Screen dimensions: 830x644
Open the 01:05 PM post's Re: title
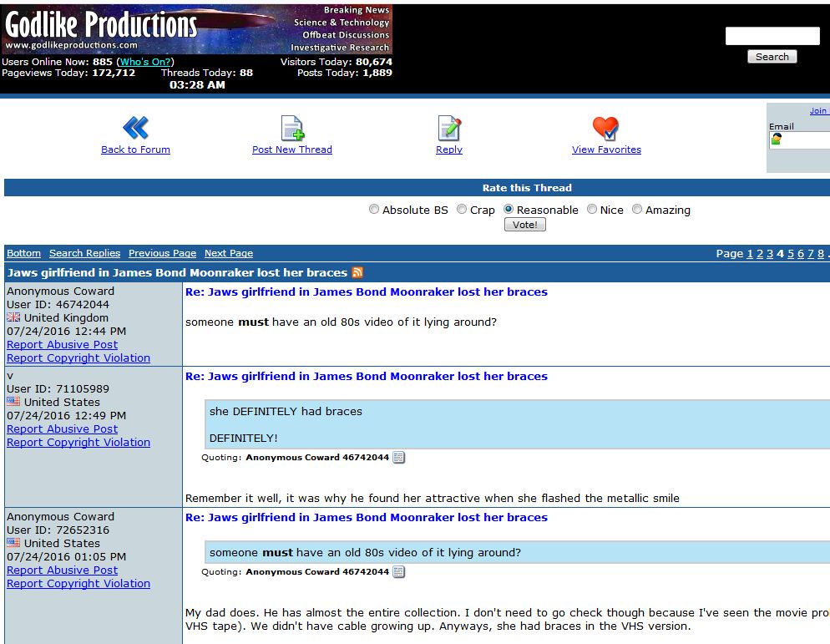click(x=367, y=517)
